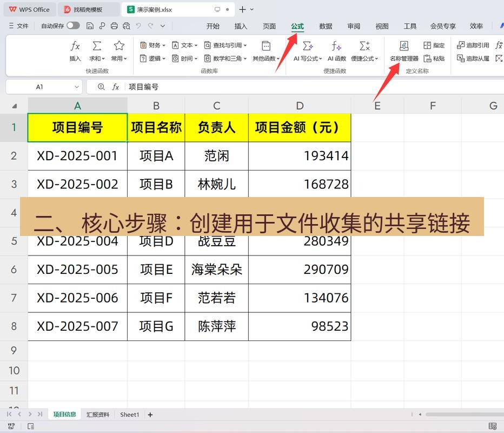Switch to the 开始 Home ribbon tab
The image size is (504, 433).
pyautogui.click(x=213, y=26)
